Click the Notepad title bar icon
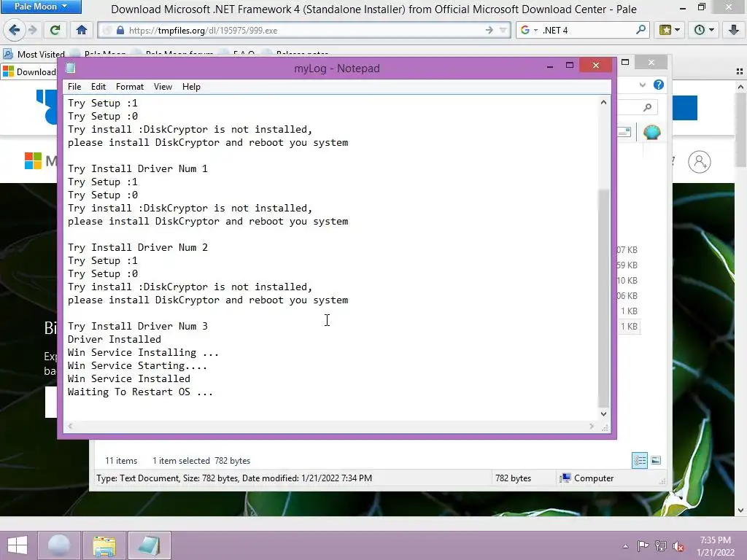747x560 pixels. pos(71,68)
